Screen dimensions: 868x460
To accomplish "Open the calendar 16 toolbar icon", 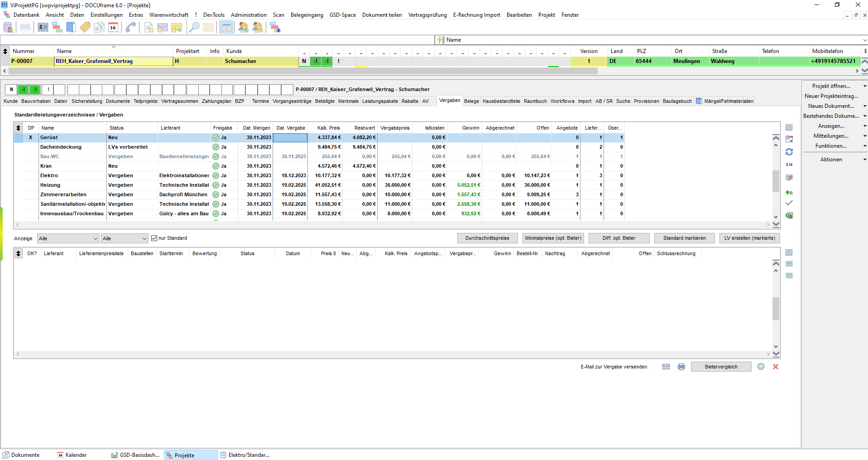I will 113,27.
